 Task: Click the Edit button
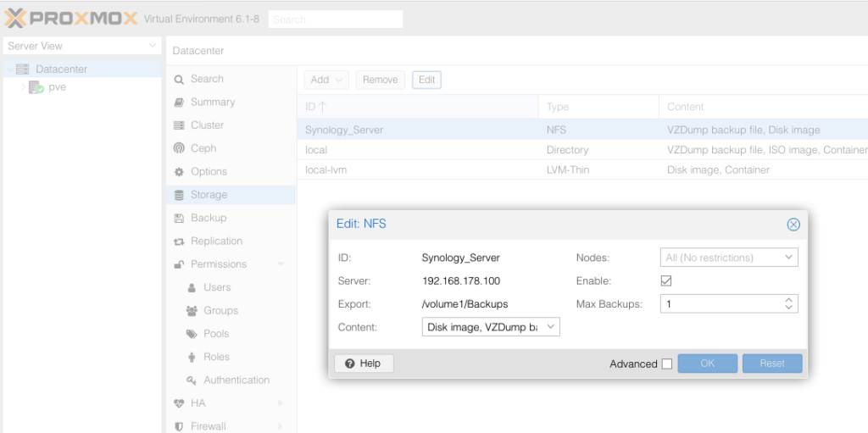click(426, 80)
